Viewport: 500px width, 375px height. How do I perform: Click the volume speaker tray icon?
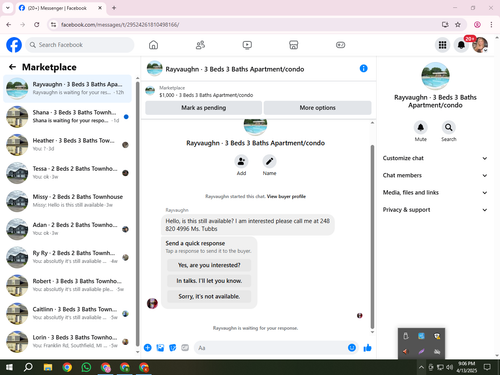[450, 367]
